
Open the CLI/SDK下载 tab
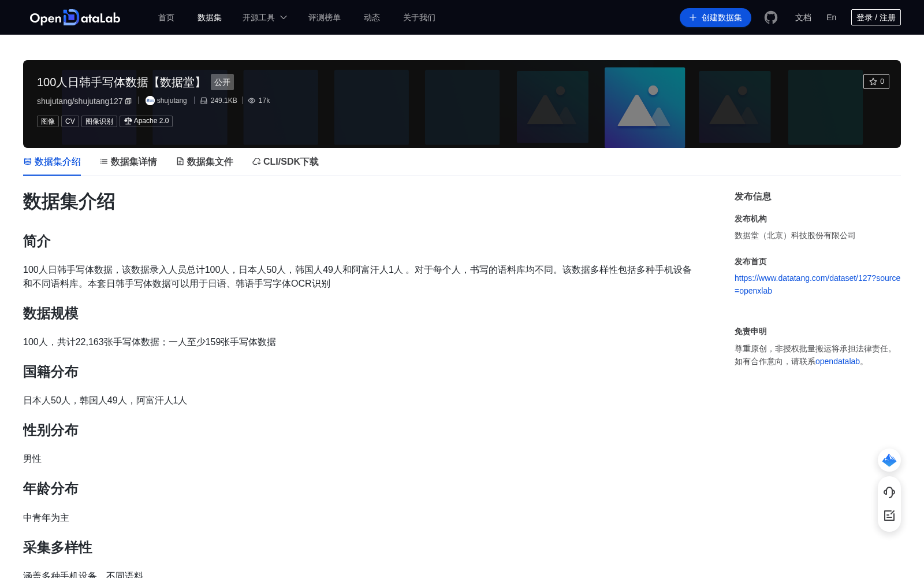tap(285, 162)
